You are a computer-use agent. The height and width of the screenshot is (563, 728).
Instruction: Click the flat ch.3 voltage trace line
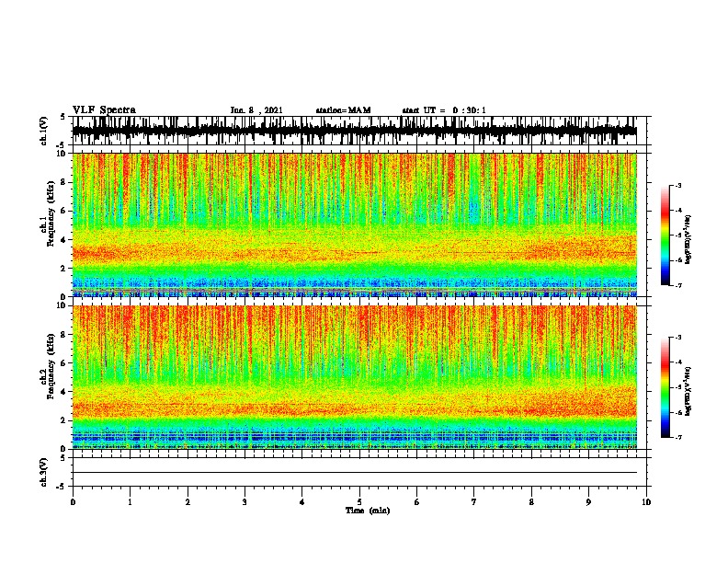point(355,473)
